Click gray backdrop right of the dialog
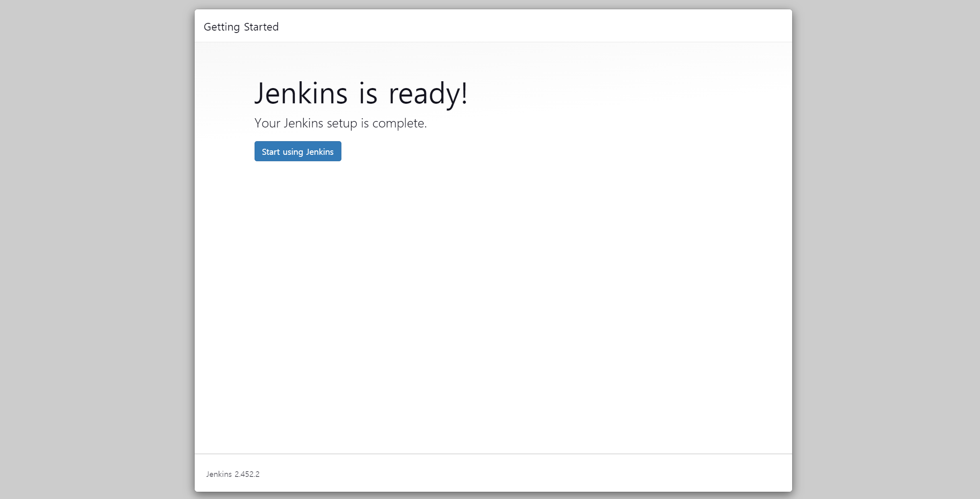Screen dimensions: 980x499 pos(885,249)
